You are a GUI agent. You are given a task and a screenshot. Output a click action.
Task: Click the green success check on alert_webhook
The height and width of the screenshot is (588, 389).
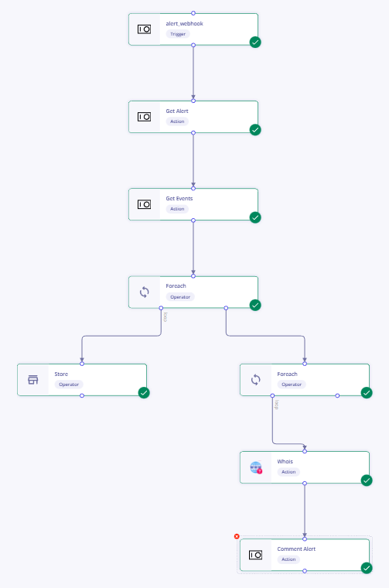coord(255,43)
